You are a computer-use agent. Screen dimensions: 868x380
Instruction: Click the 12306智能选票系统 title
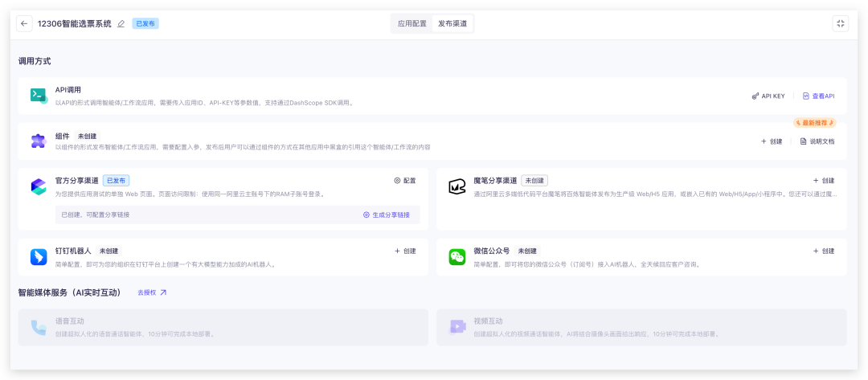(x=74, y=24)
